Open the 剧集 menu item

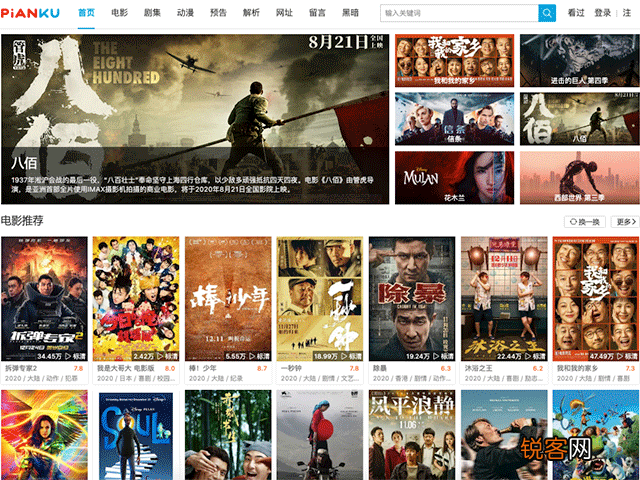pos(152,13)
